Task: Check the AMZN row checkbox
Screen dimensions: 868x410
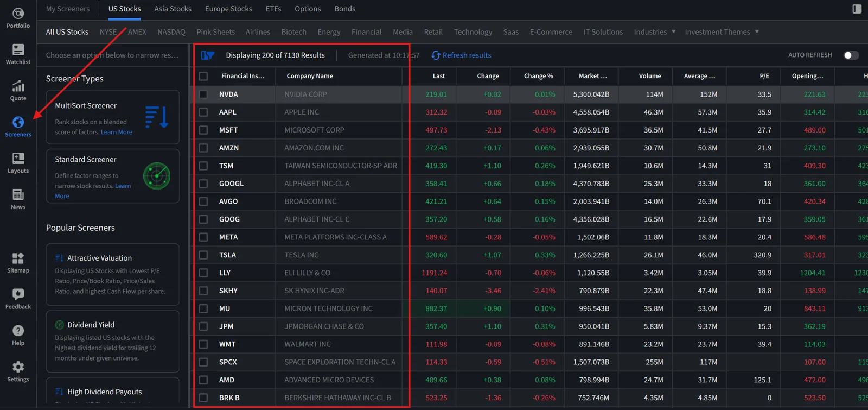Action: 203,148
